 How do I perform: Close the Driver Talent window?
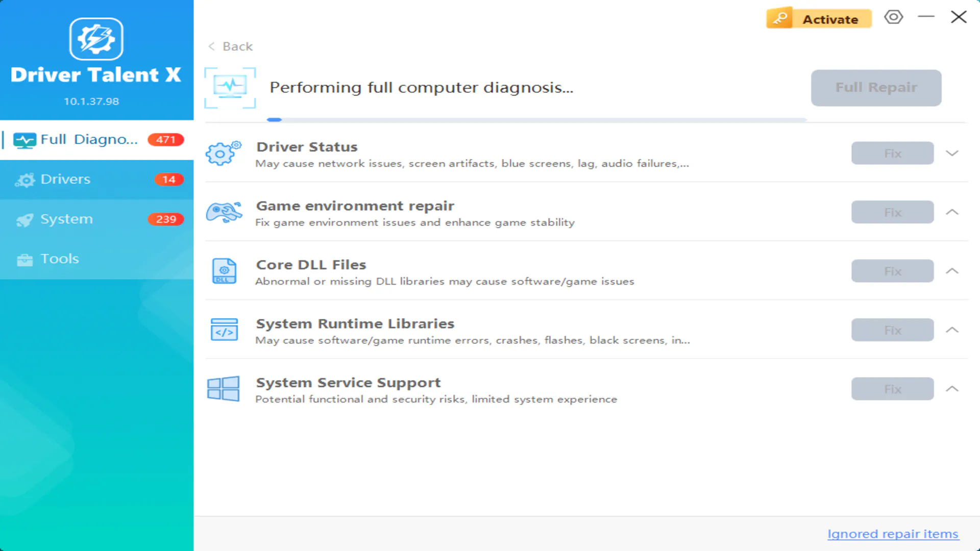click(x=959, y=17)
